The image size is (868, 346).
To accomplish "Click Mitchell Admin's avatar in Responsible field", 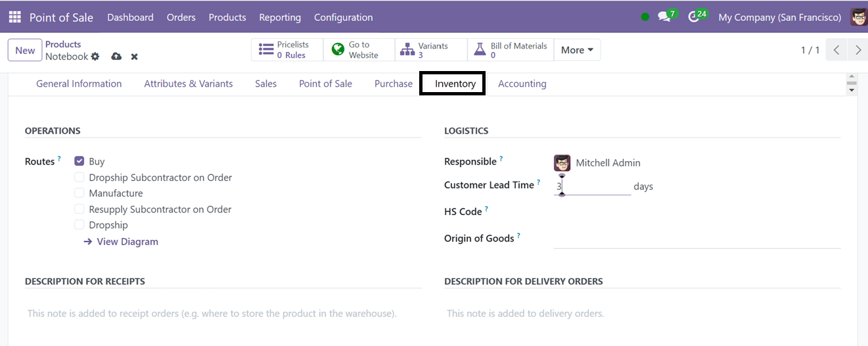I will pos(562,162).
